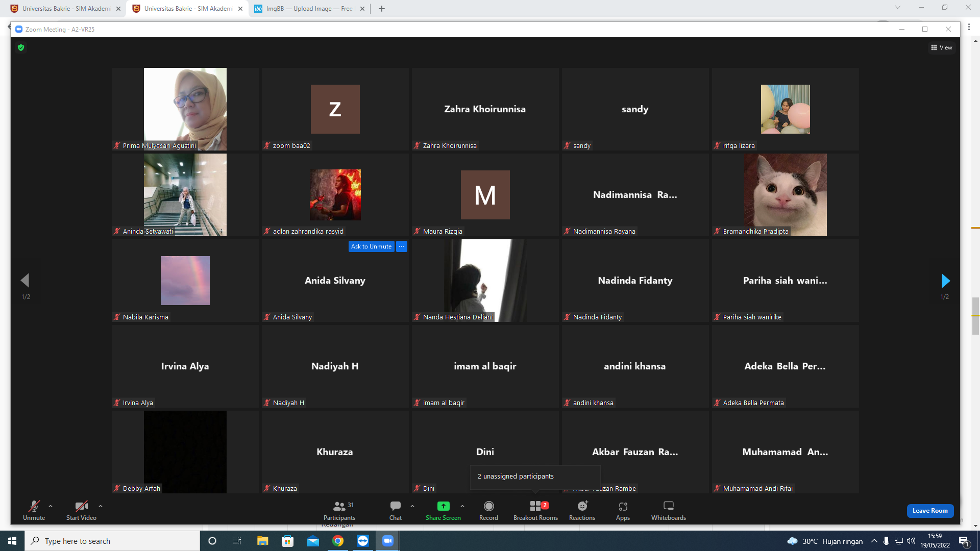Click the green encryption shield icon
Image resolution: width=980 pixels, height=551 pixels.
click(21, 47)
